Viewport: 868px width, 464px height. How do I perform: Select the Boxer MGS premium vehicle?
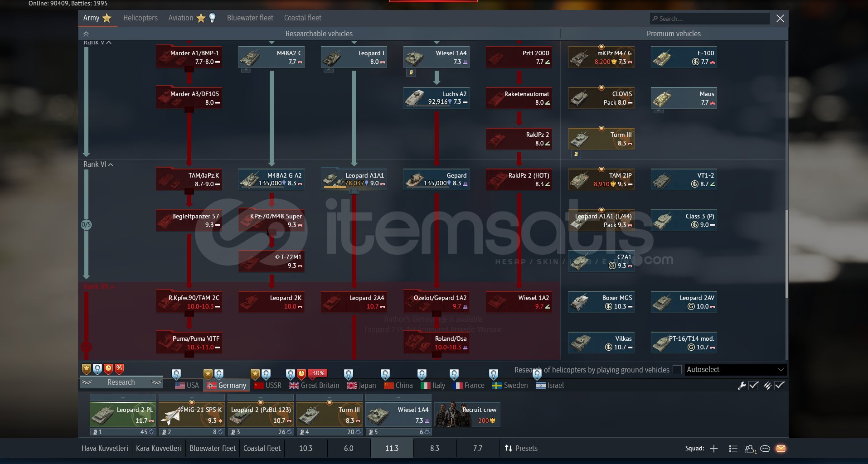pyautogui.click(x=601, y=302)
